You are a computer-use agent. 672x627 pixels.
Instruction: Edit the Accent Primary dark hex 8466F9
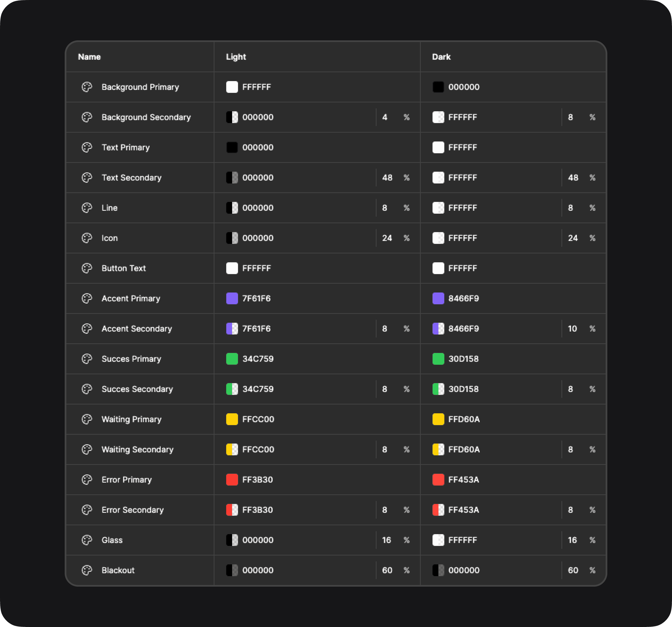[463, 298]
